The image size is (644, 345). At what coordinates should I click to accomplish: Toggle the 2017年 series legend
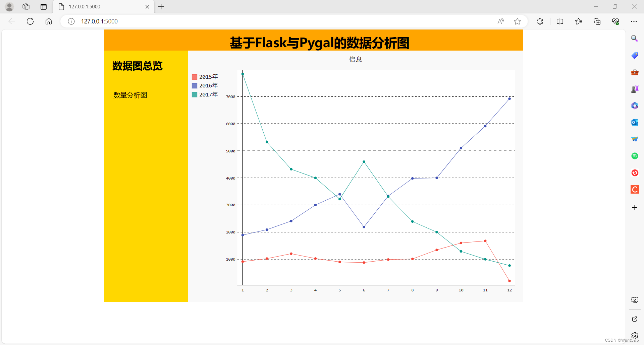tap(205, 94)
